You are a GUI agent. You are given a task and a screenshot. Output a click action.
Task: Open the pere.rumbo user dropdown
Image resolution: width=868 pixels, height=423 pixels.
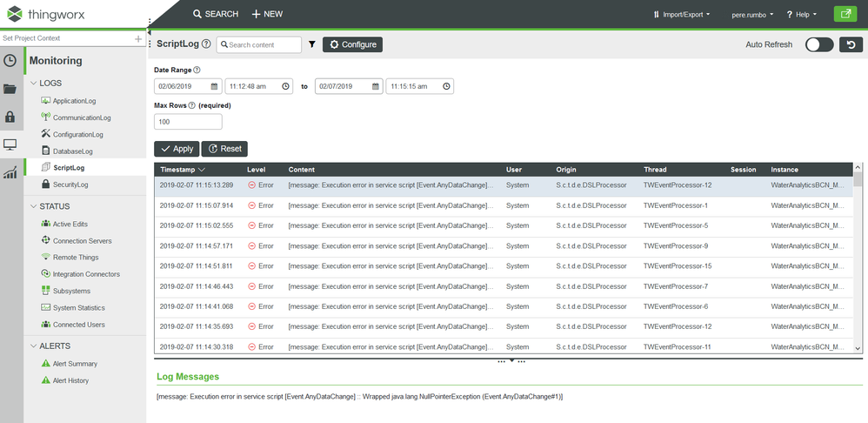[752, 14]
